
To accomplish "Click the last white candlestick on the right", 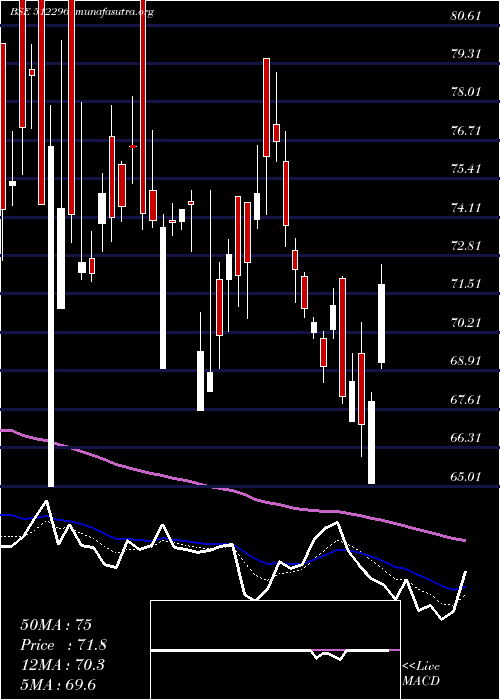I will pos(382,323).
